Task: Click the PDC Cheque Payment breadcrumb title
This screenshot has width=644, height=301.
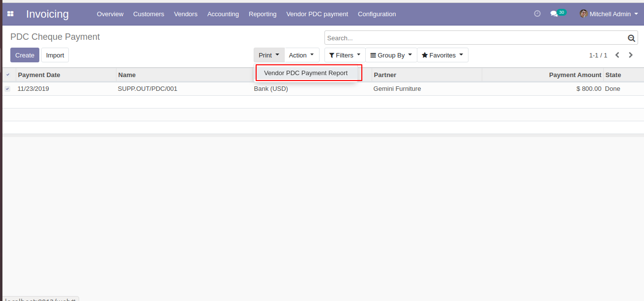Action: pos(55,37)
